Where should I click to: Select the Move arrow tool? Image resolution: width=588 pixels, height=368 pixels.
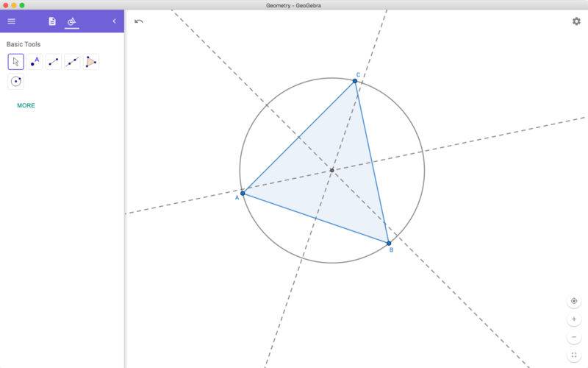point(15,62)
